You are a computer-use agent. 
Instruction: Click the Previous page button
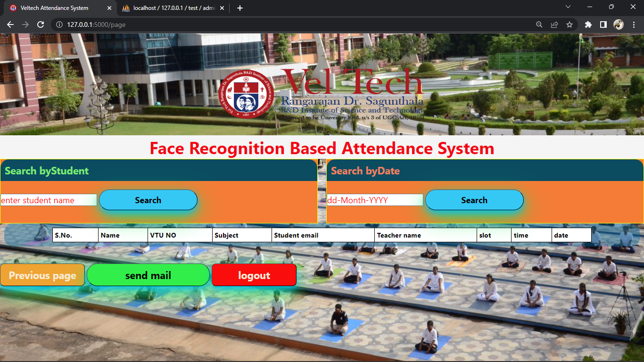click(42, 275)
